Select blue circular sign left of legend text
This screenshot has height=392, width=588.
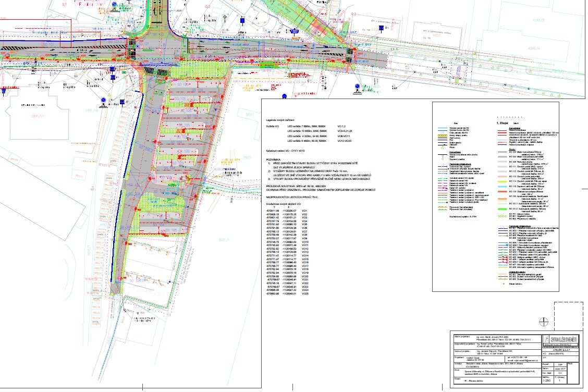pyautogui.click(x=284, y=96)
